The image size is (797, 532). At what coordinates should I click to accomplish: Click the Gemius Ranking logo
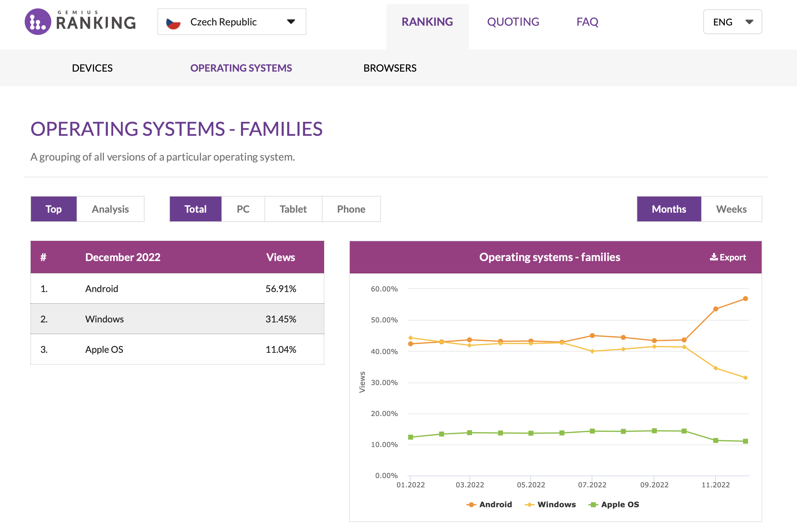(x=80, y=22)
